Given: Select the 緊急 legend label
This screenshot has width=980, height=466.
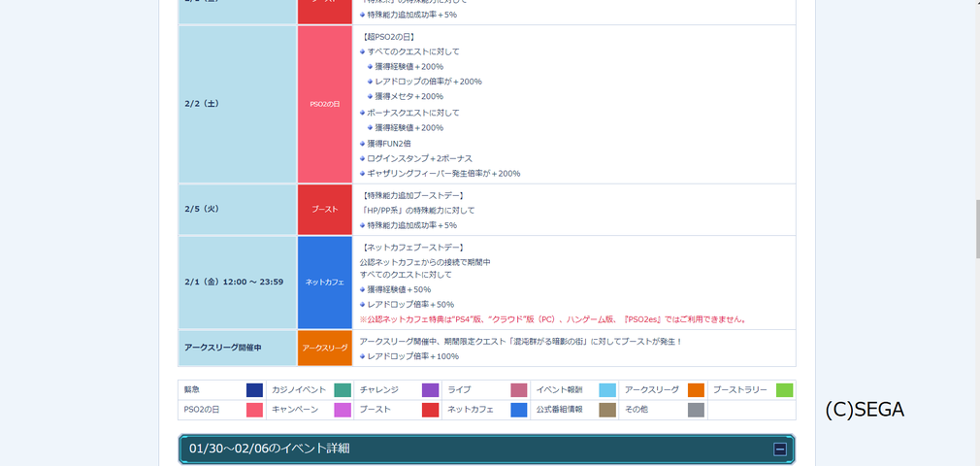Looking at the screenshot, I should click(x=192, y=389).
